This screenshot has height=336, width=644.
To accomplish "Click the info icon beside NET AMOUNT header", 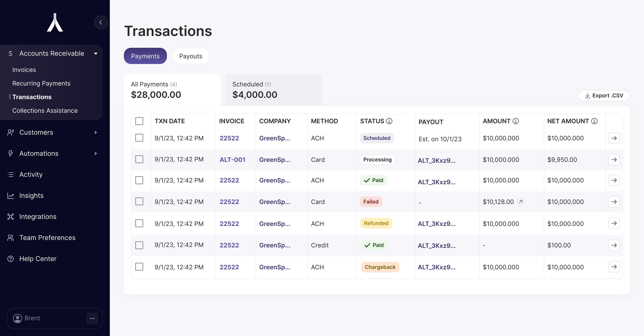I will pyautogui.click(x=594, y=121).
